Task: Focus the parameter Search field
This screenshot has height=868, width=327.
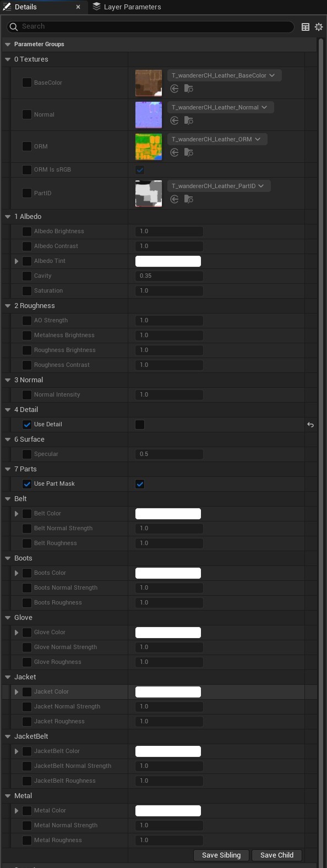Action: [x=150, y=26]
